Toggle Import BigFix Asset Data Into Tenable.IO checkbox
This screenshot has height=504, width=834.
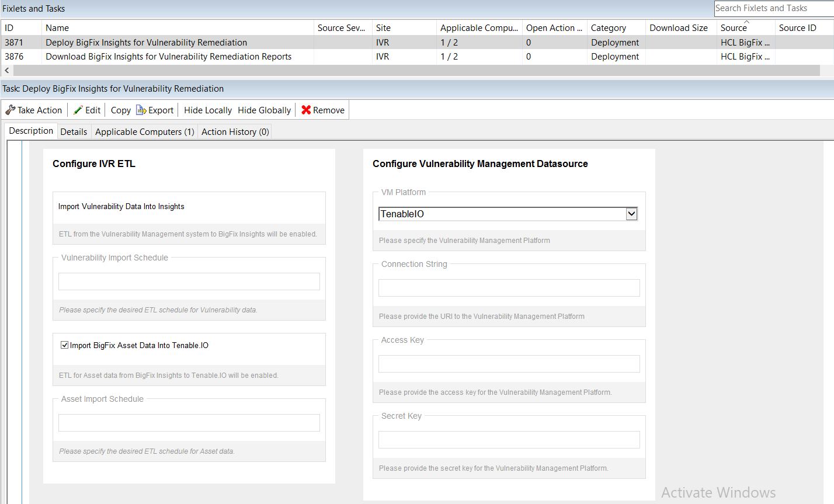coord(65,345)
